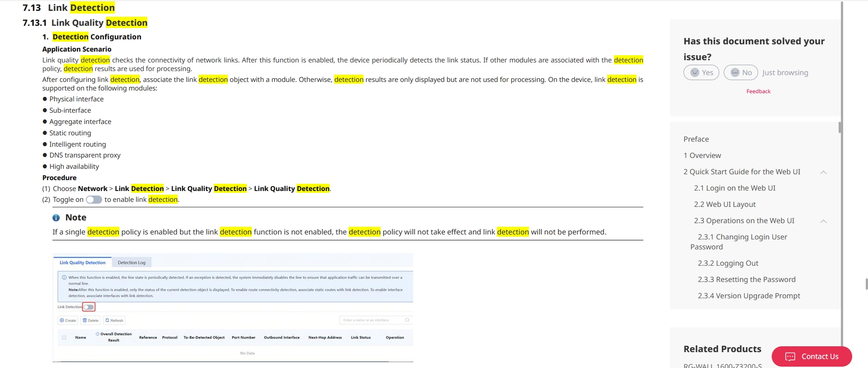Choose the Just browsing option
The image size is (868, 368).
(x=785, y=72)
